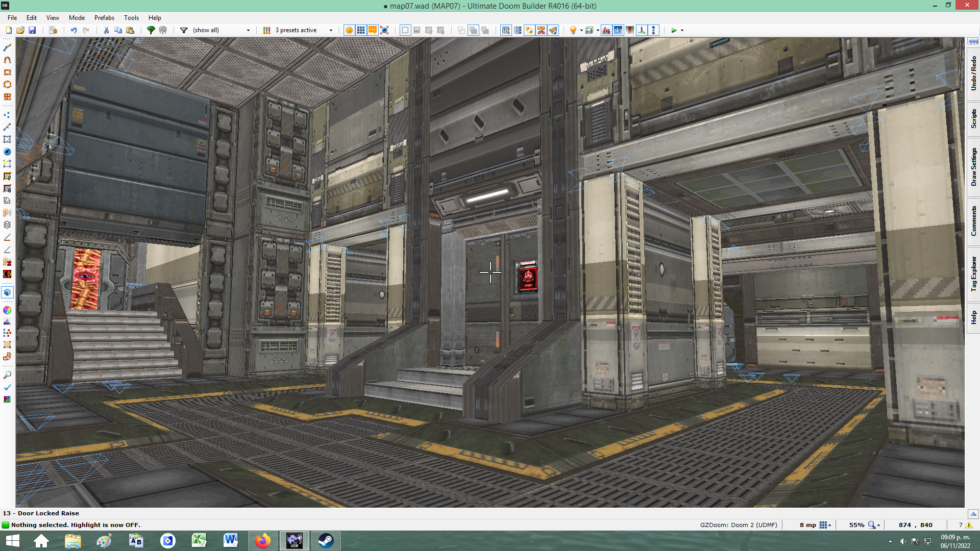Switch to Vertices mode icon
The height and width of the screenshot is (551, 980).
click(x=7, y=115)
